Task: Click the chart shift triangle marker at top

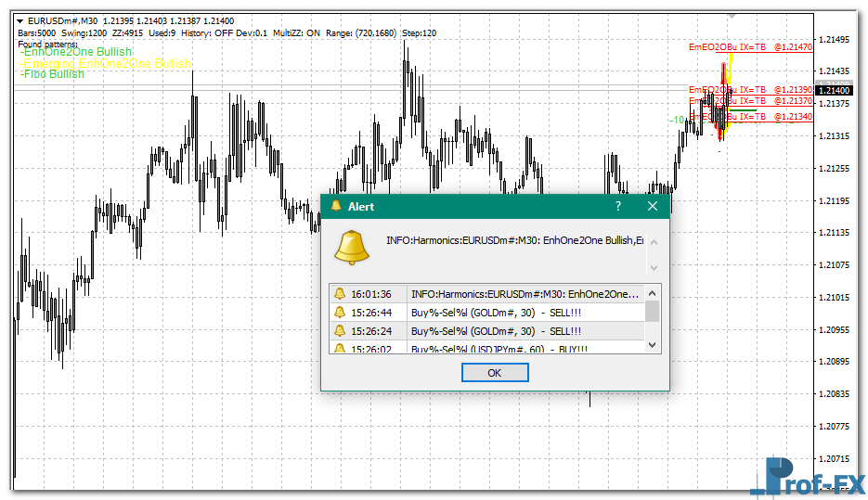Action: [x=732, y=16]
